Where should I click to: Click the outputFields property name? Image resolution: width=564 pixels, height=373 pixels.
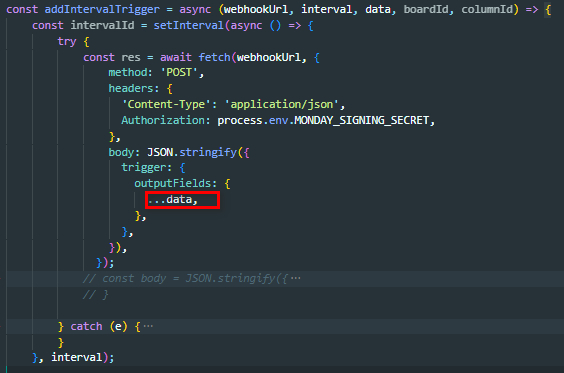[x=173, y=183]
